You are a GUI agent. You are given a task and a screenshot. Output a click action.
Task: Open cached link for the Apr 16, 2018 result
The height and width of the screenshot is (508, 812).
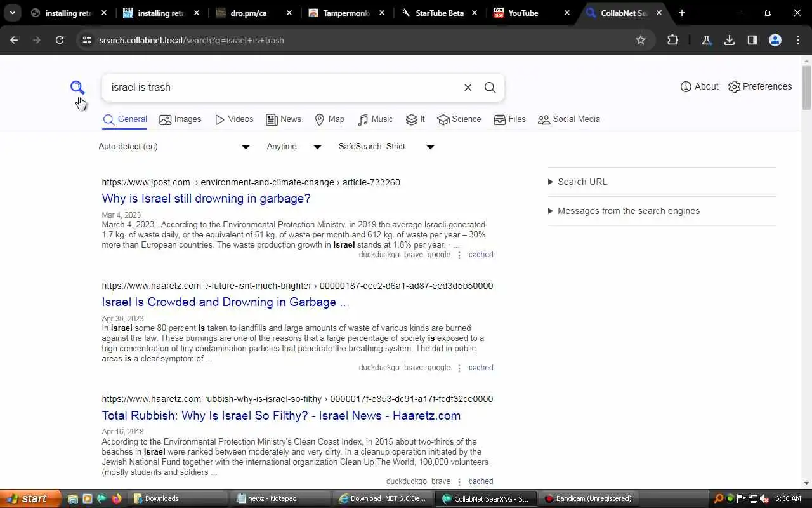[481, 481]
